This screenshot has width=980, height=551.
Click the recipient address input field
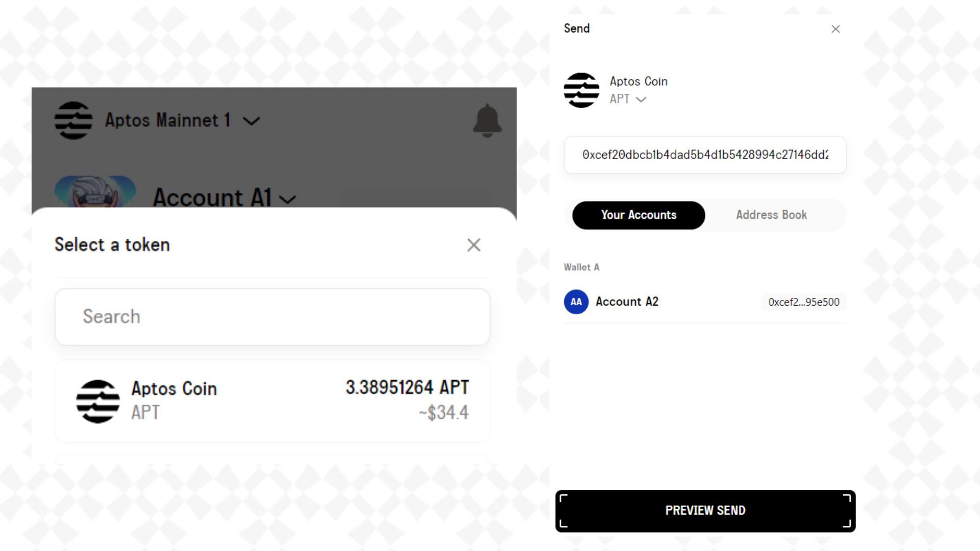tap(705, 155)
